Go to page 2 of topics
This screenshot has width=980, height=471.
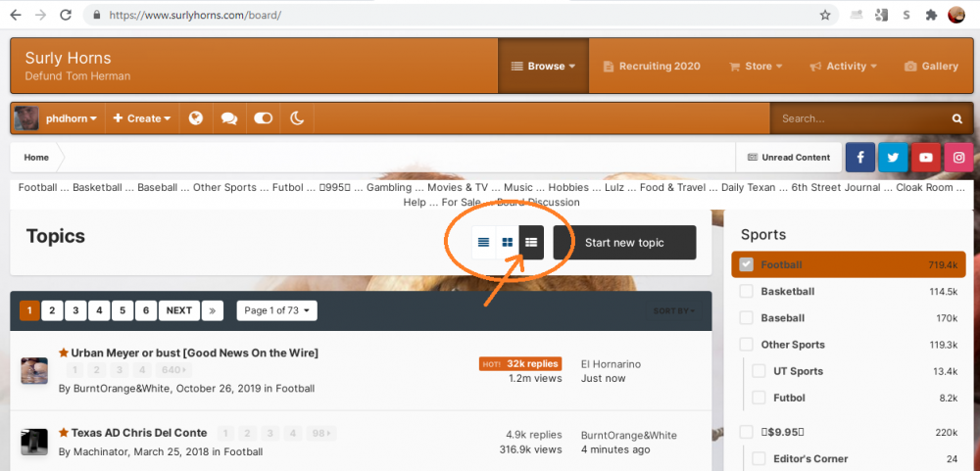53,310
